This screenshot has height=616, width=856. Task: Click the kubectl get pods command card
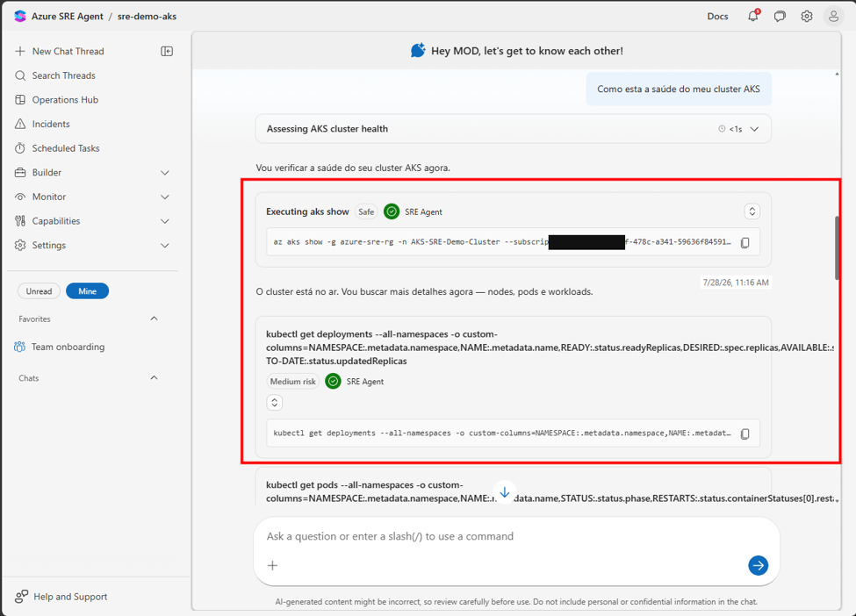[514, 486]
